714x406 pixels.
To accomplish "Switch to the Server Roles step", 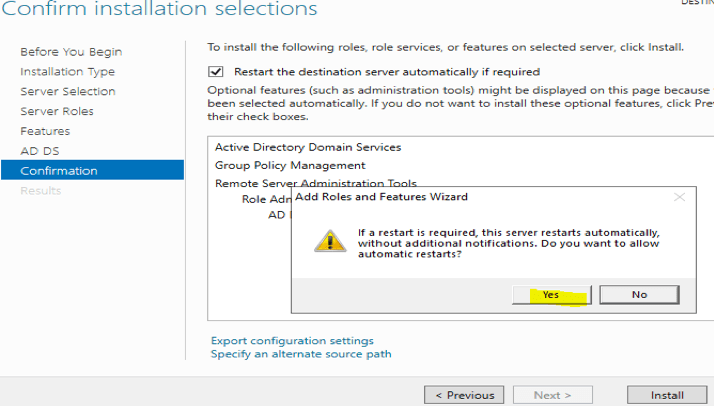I will (x=57, y=111).
